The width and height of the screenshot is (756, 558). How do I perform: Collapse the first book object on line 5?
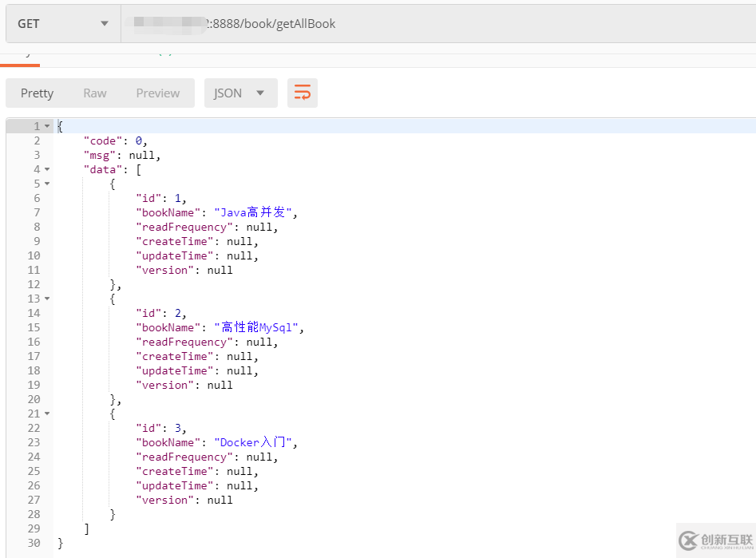pyautogui.click(x=47, y=184)
